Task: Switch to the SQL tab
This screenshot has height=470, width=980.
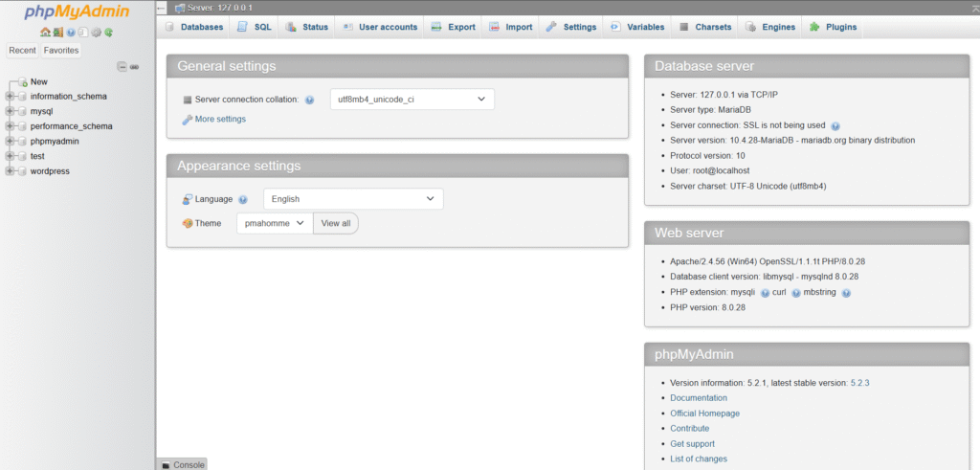Action: 255,27
